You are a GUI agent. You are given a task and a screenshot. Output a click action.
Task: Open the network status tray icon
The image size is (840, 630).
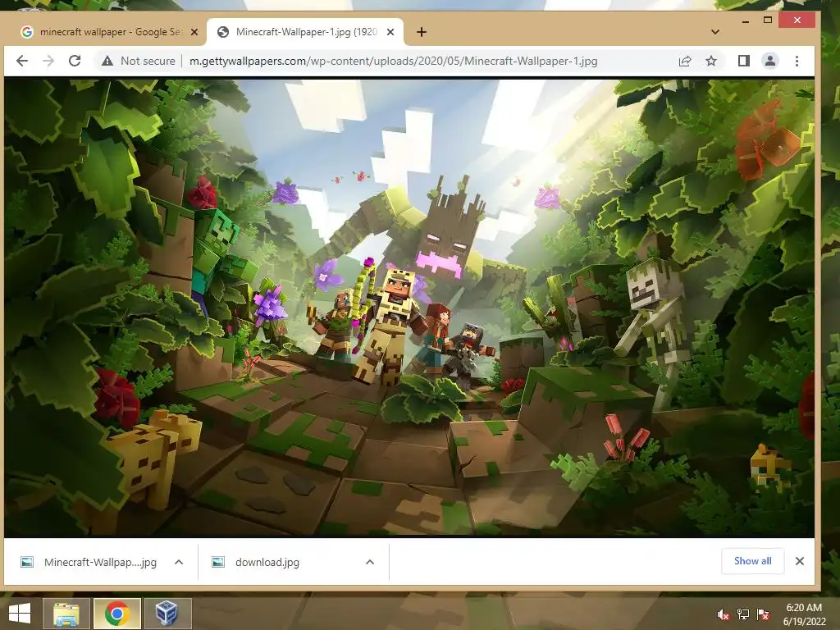(x=743, y=614)
